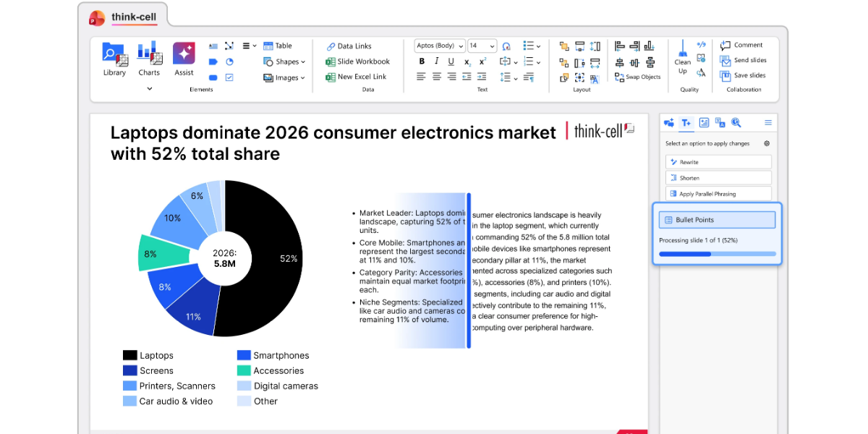The width and height of the screenshot is (868, 434).
Task: Increase the text indent
Action: 482,77
